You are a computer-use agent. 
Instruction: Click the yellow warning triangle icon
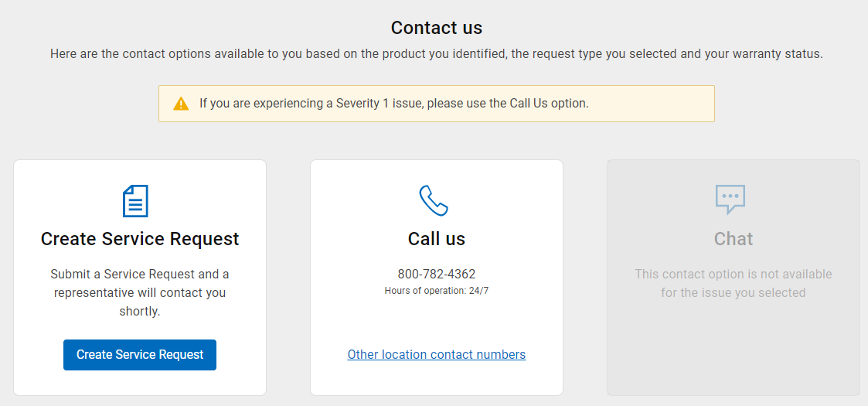(x=181, y=104)
